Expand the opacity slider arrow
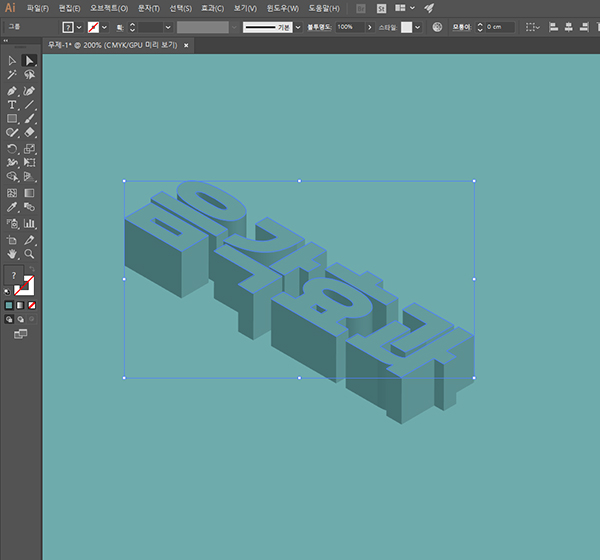 coord(369,27)
